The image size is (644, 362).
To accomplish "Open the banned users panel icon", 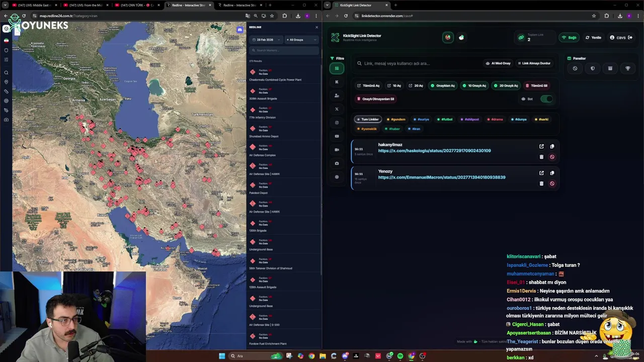I will pos(575,68).
